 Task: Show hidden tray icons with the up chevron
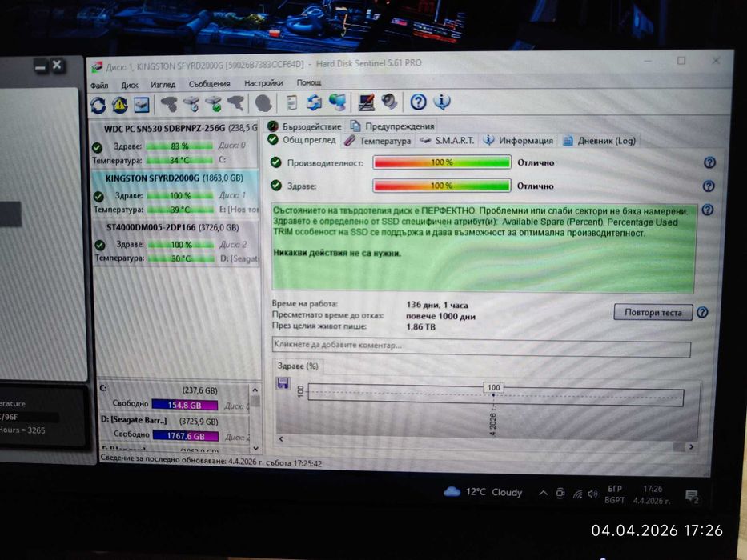point(543,494)
